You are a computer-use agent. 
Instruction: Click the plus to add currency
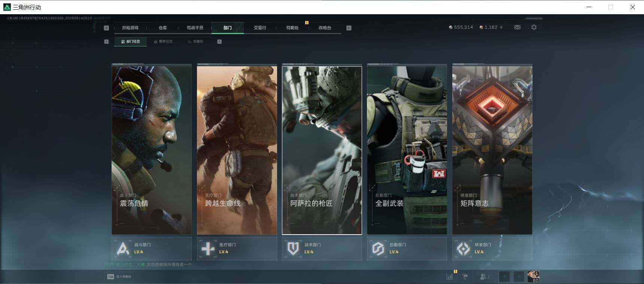coord(501,27)
